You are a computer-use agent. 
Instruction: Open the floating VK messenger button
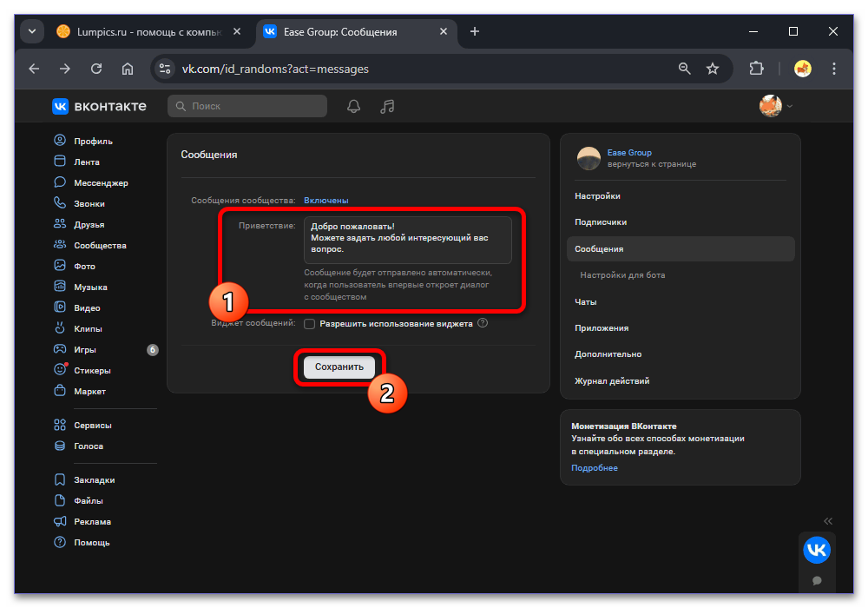817,550
